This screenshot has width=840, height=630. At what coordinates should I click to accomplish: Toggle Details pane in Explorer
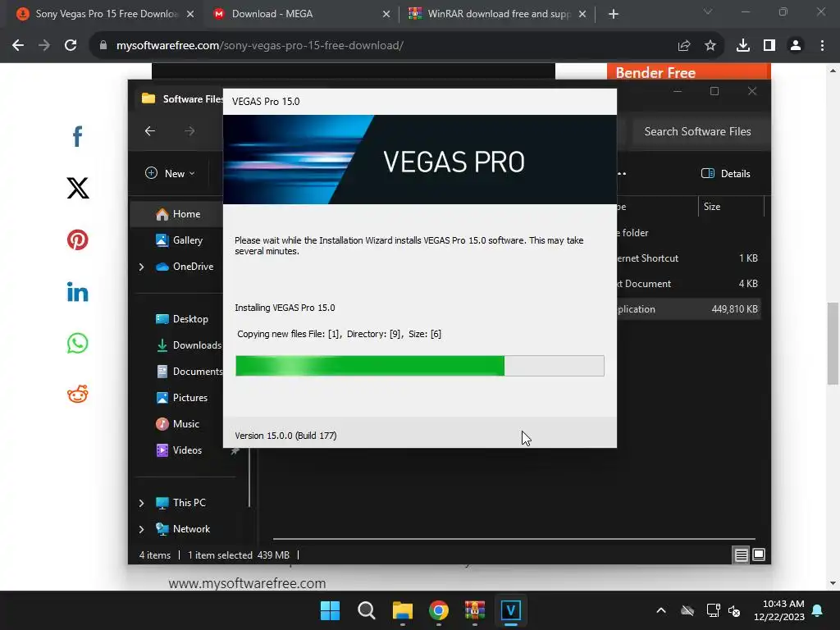click(x=726, y=174)
